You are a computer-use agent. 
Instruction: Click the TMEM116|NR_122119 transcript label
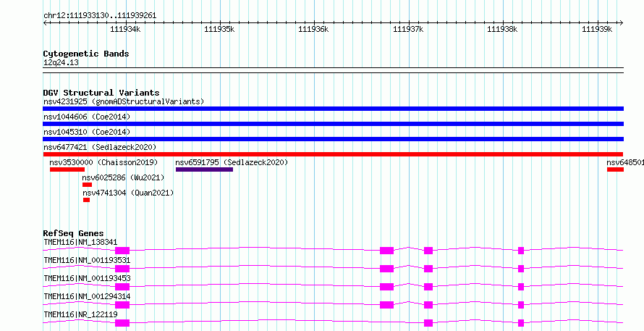80,314
